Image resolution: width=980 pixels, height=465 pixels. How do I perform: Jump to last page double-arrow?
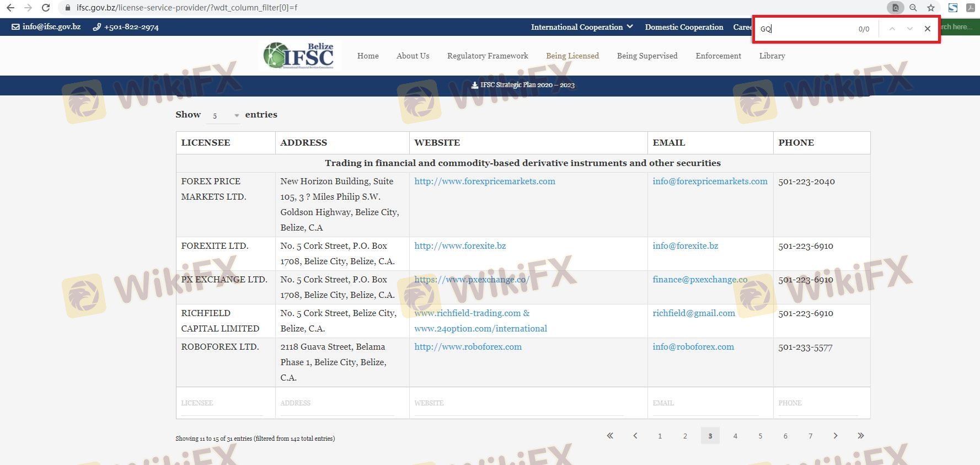(x=860, y=436)
